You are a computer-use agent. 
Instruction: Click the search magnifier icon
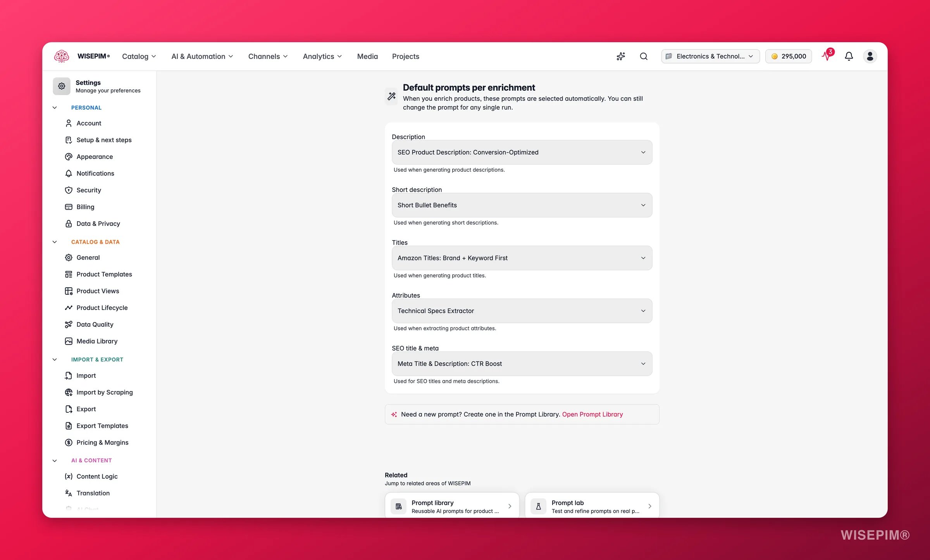(644, 56)
